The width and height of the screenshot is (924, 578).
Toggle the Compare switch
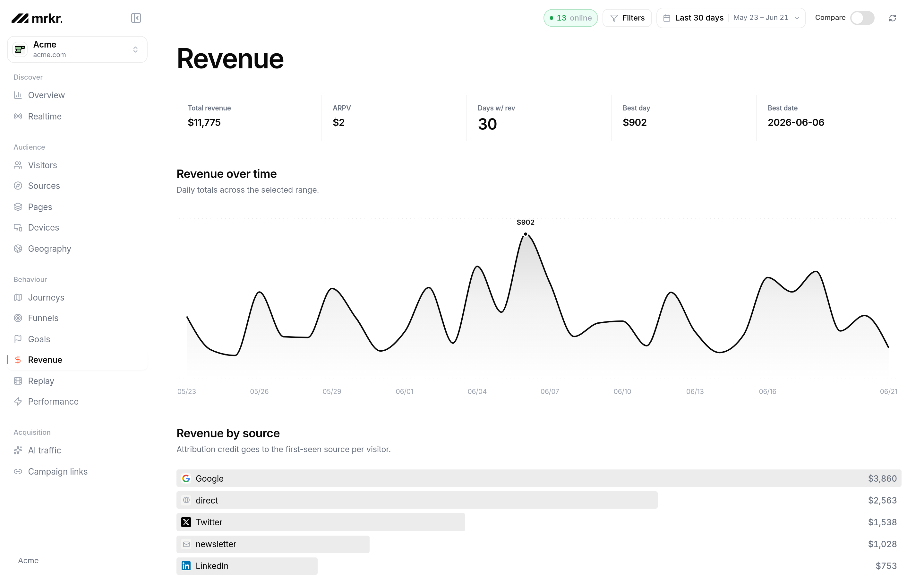tap(862, 18)
